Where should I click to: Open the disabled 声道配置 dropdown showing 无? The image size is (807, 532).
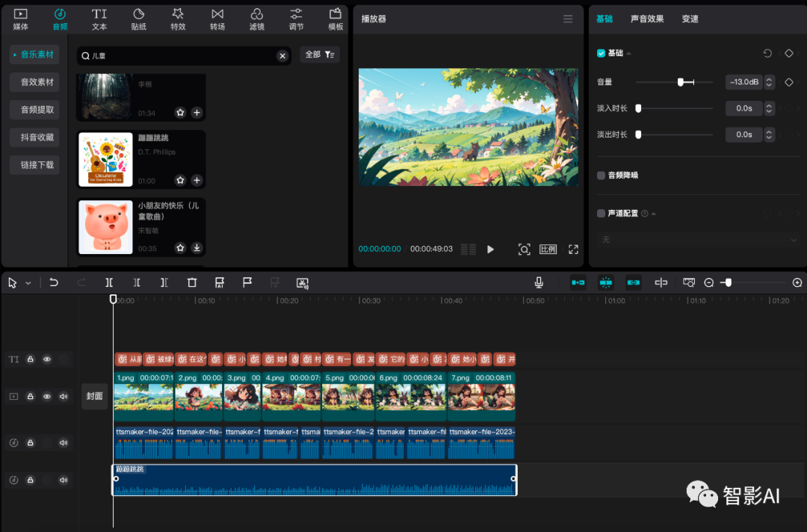(699, 240)
